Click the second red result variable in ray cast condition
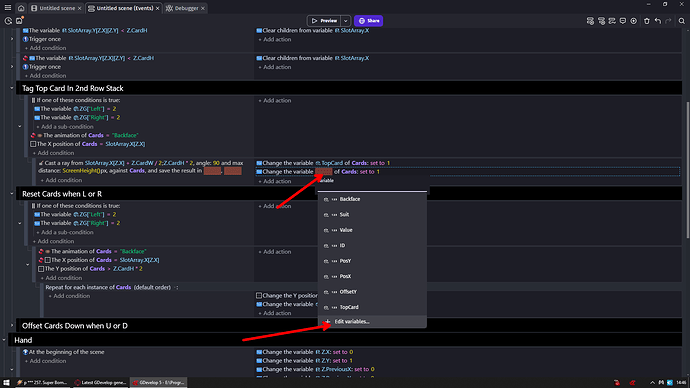Viewport: 690px width, 388px height. [x=232, y=171]
